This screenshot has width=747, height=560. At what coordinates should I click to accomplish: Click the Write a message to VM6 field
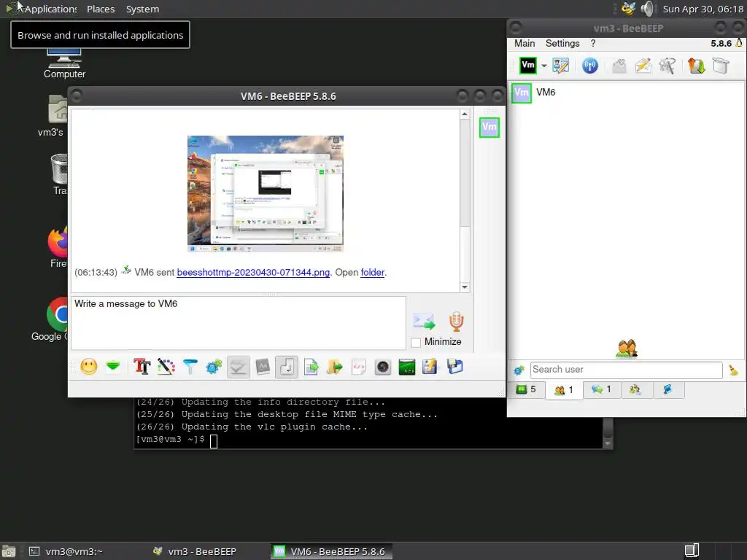[x=239, y=323]
